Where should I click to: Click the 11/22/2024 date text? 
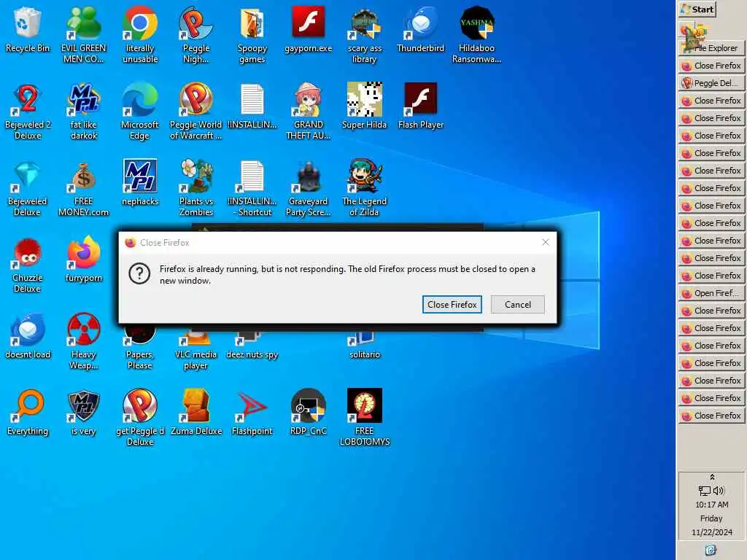point(711,532)
